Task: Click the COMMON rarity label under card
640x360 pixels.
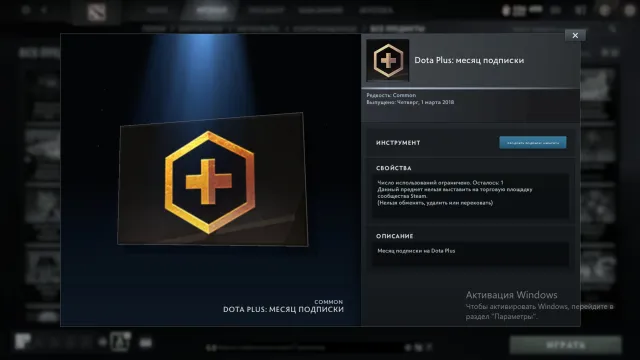Action: coord(329,302)
